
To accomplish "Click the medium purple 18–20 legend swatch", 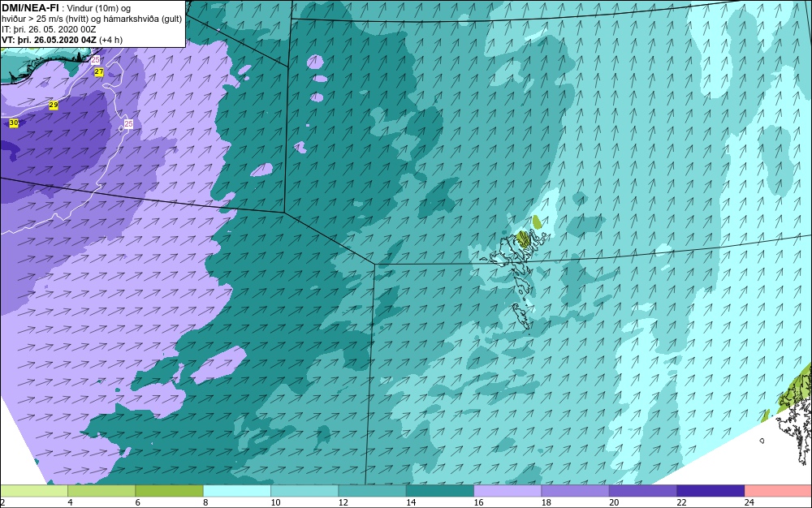I will 576,491.
